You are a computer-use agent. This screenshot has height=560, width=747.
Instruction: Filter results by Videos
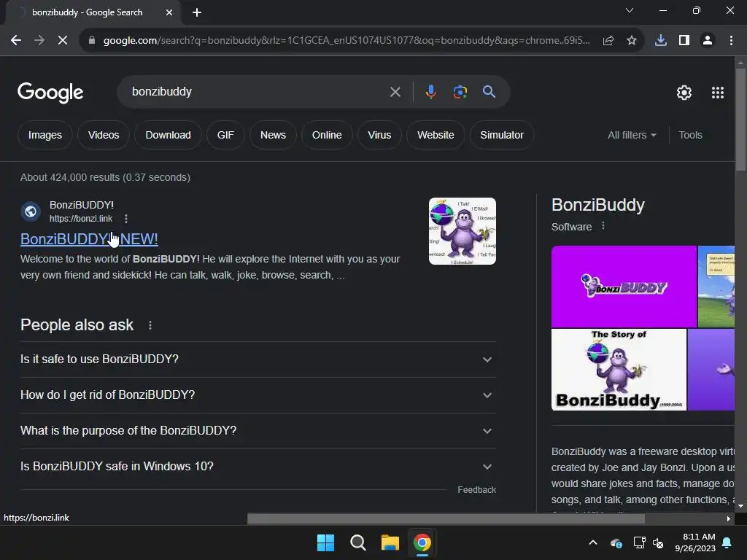click(x=104, y=135)
